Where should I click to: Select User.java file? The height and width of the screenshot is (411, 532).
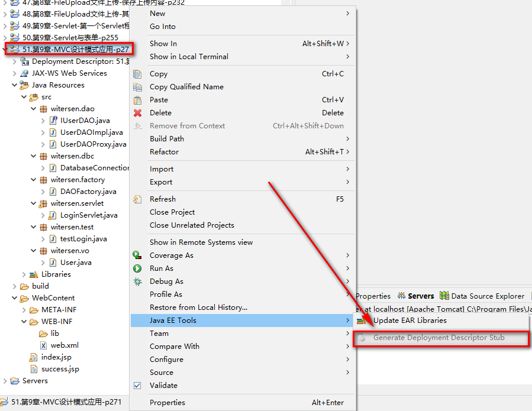point(76,263)
